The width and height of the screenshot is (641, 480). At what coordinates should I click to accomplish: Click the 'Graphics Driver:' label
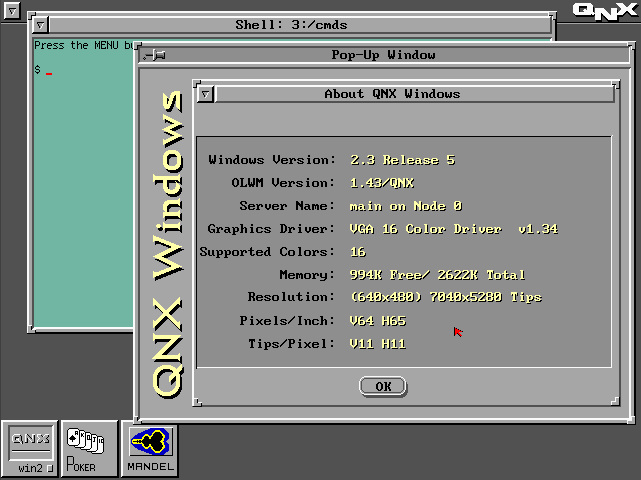(271, 229)
